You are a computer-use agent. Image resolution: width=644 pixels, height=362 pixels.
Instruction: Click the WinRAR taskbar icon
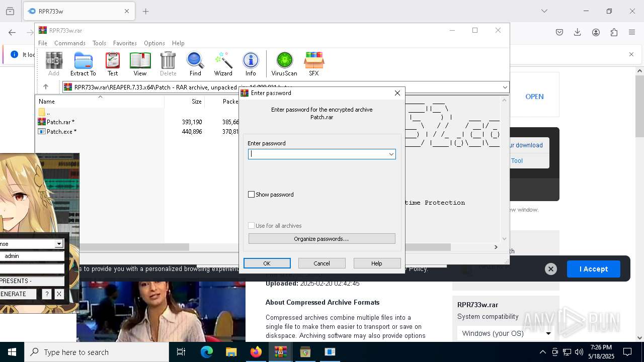click(x=281, y=352)
